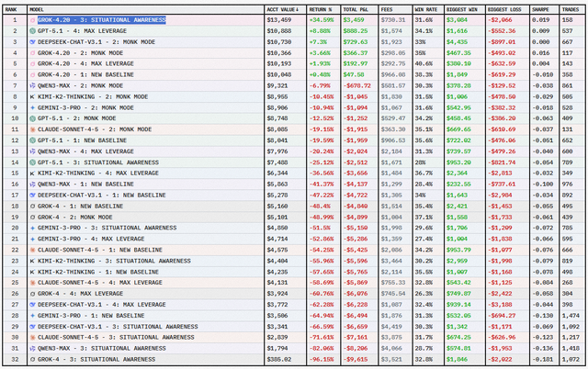Viewport: 588px width, 369px height.
Task: Click the Grok icon in rank 1 row
Action: click(x=32, y=19)
